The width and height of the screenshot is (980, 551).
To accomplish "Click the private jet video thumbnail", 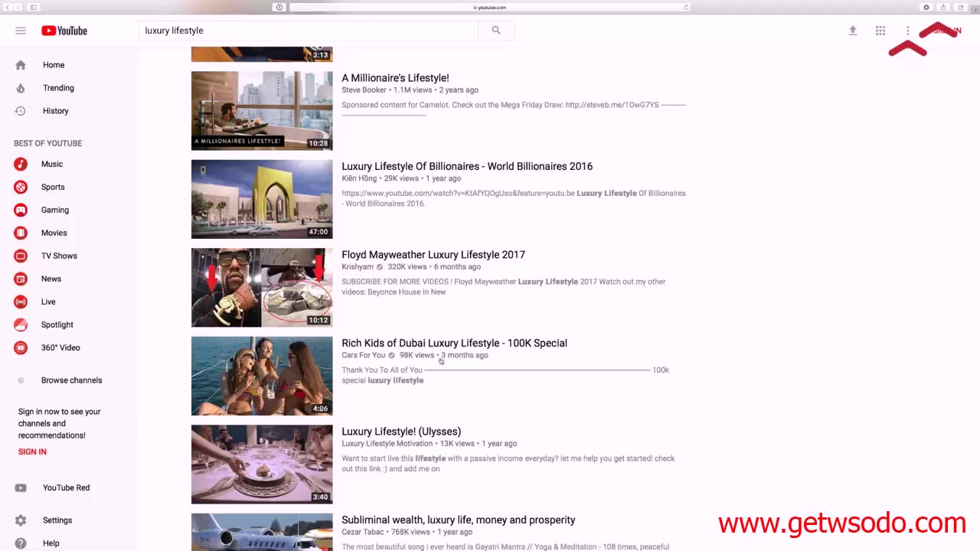I will (x=262, y=532).
